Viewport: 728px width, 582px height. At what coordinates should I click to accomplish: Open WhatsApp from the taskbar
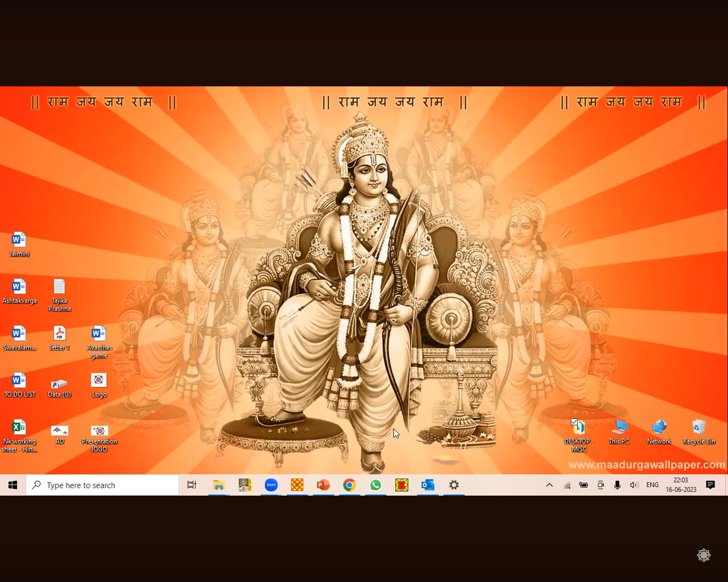(x=375, y=485)
